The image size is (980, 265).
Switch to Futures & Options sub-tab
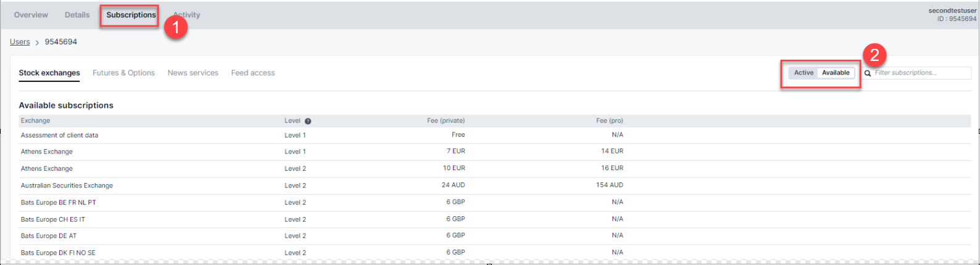(123, 73)
